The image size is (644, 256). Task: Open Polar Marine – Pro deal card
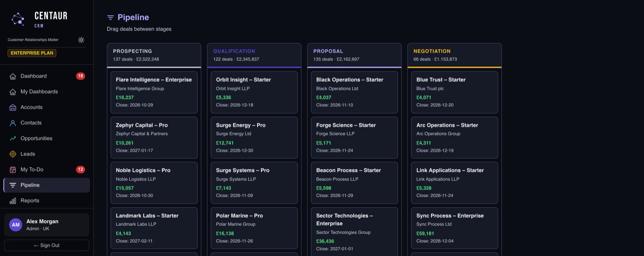[x=254, y=228]
